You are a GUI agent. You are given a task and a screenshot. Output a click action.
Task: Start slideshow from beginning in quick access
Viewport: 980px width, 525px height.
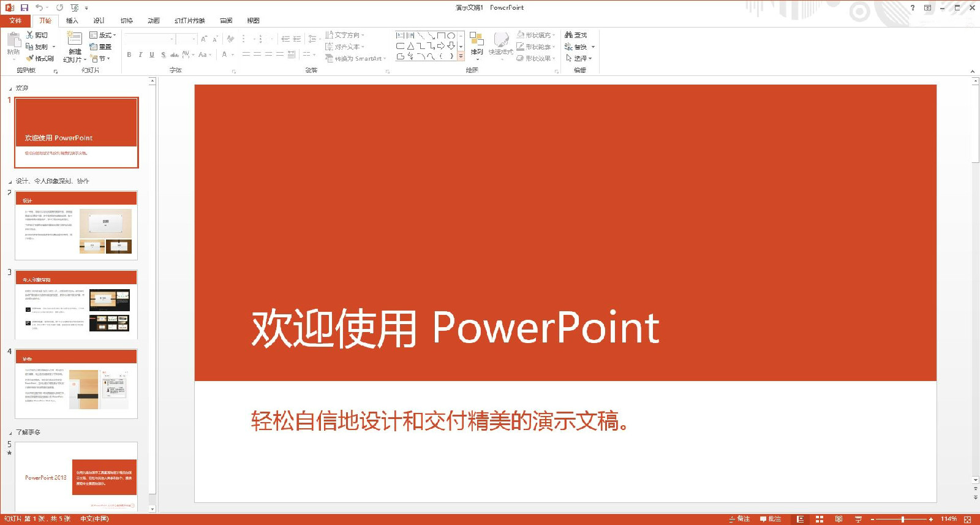coord(75,7)
